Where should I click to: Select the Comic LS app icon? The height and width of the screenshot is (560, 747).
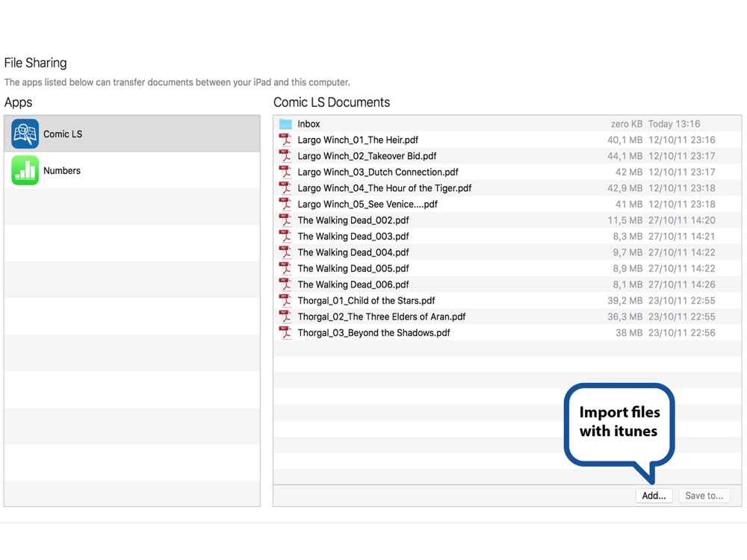[25, 134]
